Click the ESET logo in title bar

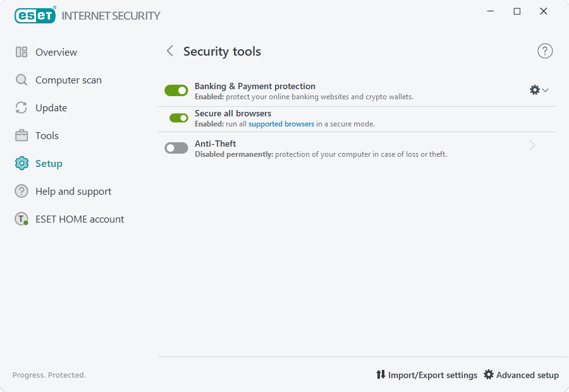pos(35,15)
